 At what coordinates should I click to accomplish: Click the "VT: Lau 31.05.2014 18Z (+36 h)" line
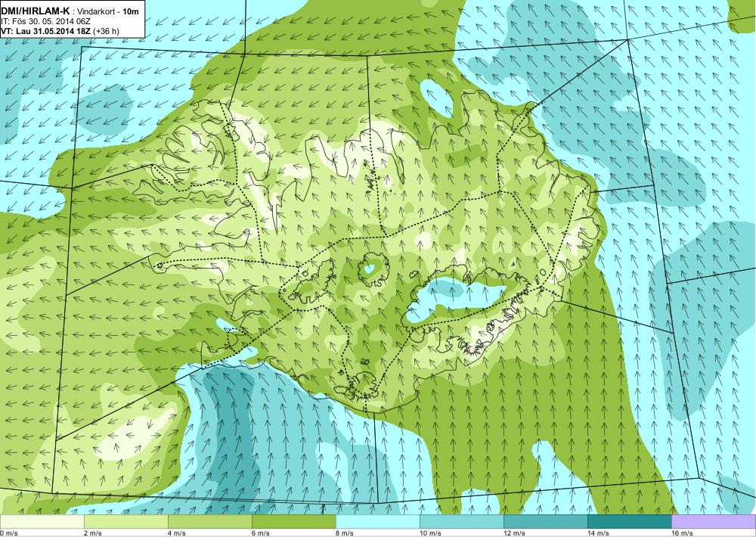pos(60,31)
